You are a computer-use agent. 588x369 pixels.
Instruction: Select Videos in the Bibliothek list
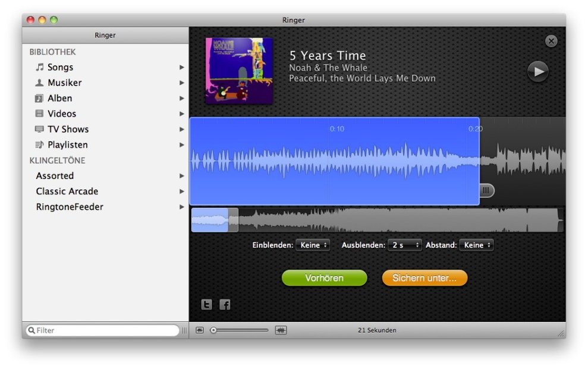pyautogui.click(x=105, y=113)
